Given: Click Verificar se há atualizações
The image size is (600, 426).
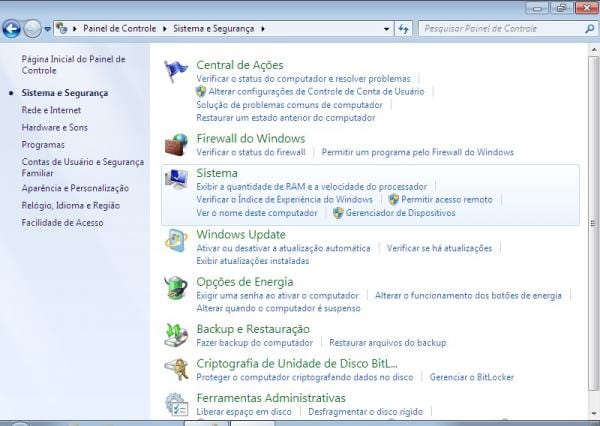Looking at the screenshot, I should (x=439, y=248).
